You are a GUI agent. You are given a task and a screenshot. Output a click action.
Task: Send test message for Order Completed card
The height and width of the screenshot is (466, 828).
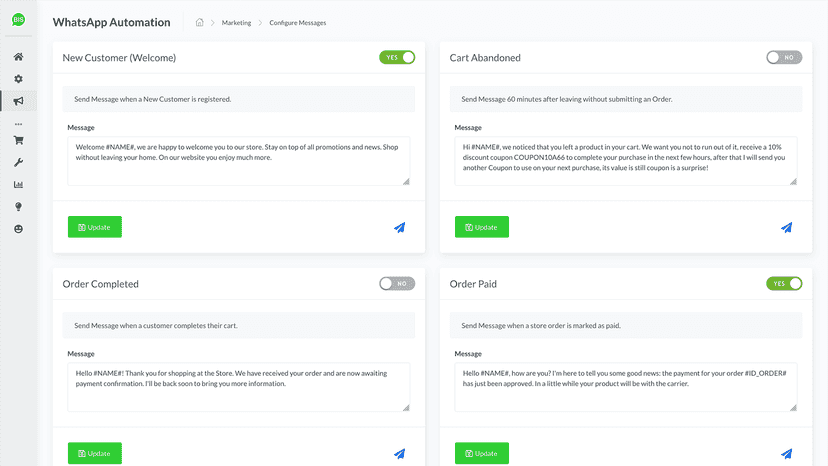400,453
